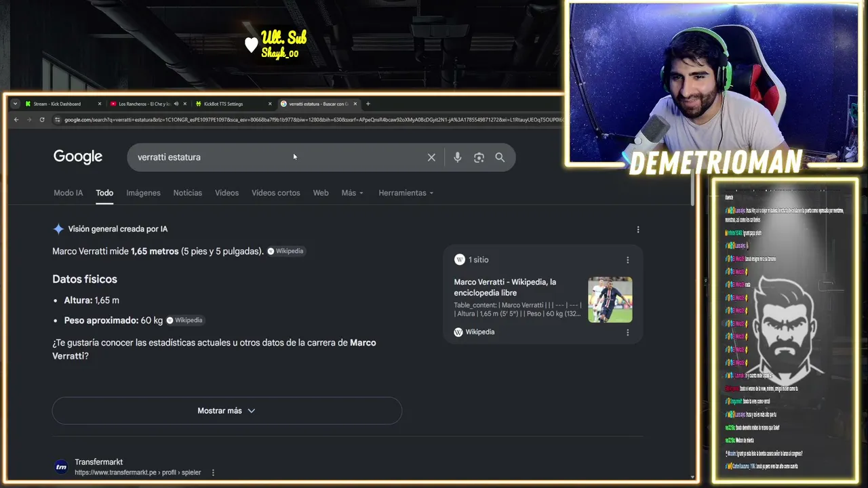
Task: Click the 1,65 metros height text
Action: pyautogui.click(x=155, y=251)
